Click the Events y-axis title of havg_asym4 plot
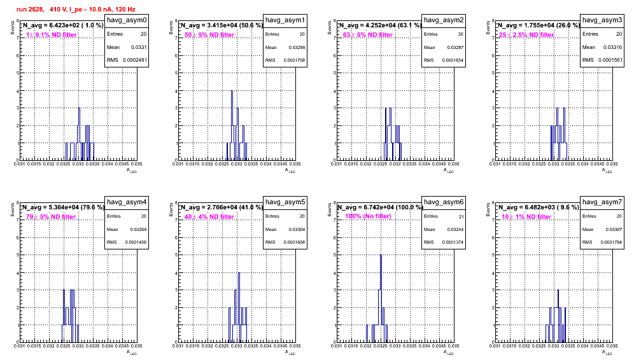634x364 pixels. pos(13,210)
